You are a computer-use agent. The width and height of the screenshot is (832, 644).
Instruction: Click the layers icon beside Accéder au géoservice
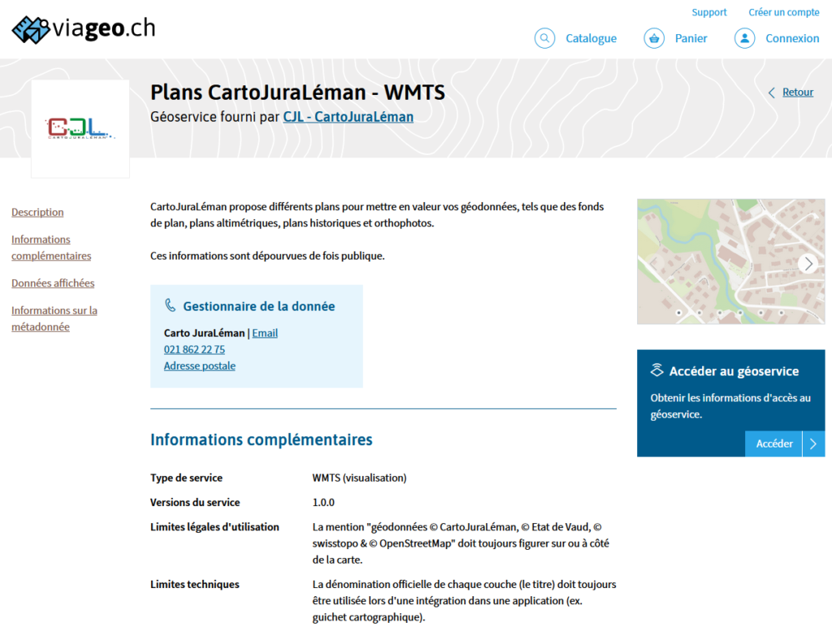[656, 370]
